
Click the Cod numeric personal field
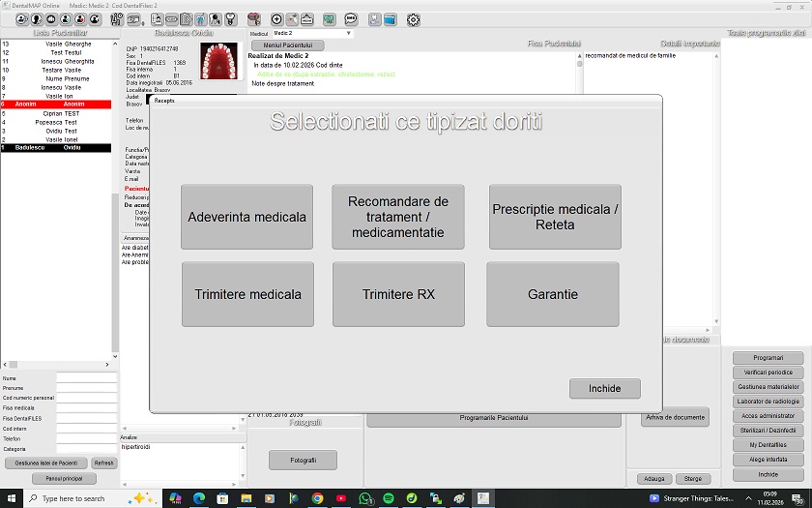click(86, 398)
